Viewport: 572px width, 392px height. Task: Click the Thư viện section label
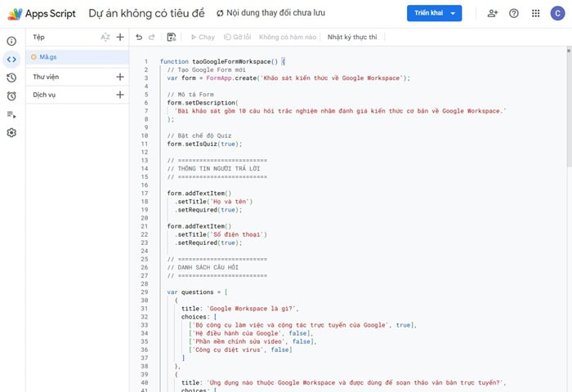tap(46, 77)
